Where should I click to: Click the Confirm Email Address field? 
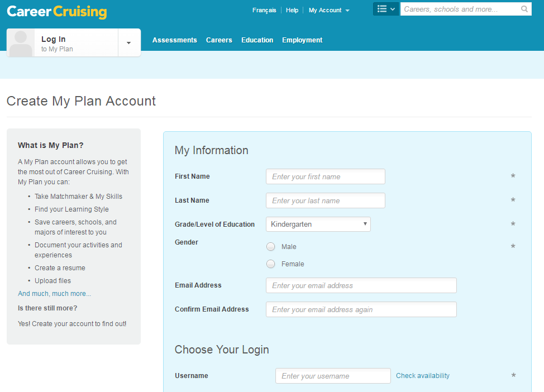coord(361,309)
